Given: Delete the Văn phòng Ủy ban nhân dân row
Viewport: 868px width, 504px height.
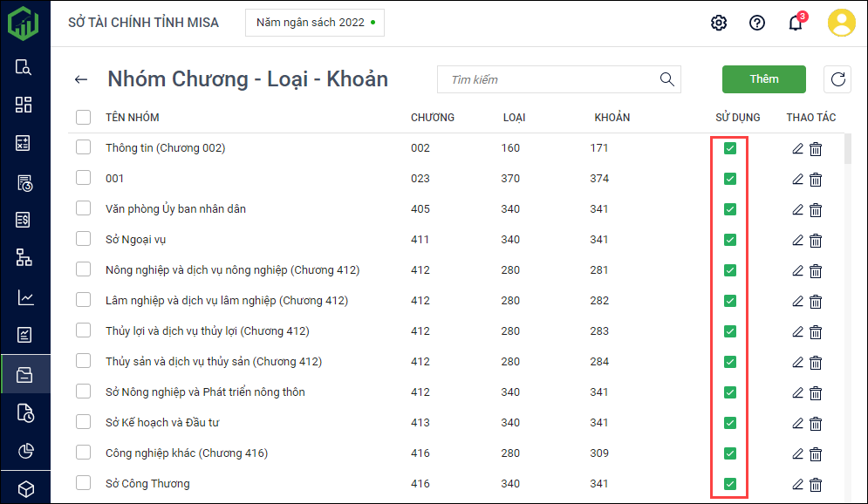Looking at the screenshot, I should (816, 209).
